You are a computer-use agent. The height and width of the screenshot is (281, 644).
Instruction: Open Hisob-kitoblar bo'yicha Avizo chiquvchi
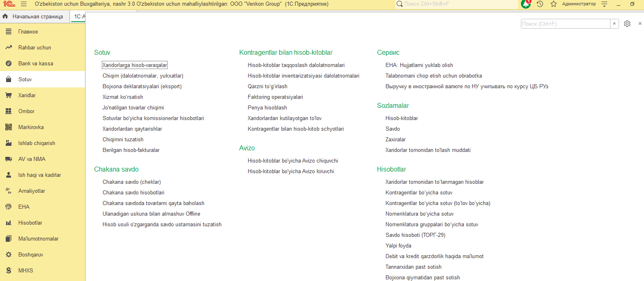(293, 161)
